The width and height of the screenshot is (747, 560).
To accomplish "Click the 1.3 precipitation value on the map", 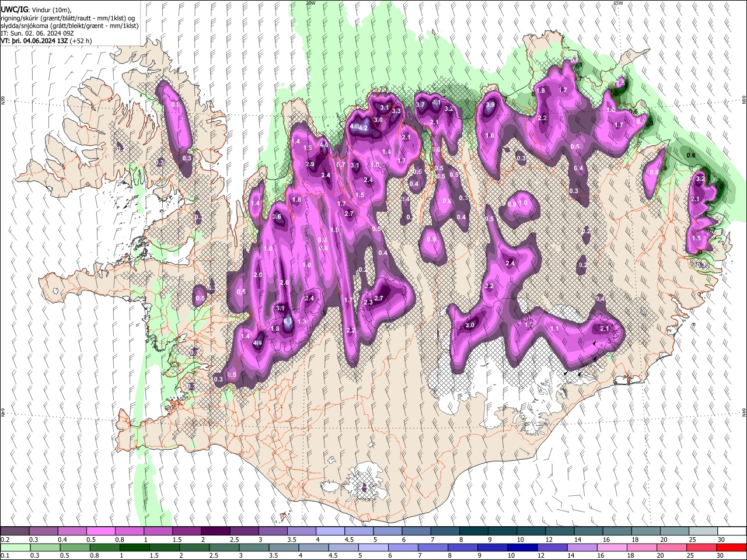I will (302, 322).
